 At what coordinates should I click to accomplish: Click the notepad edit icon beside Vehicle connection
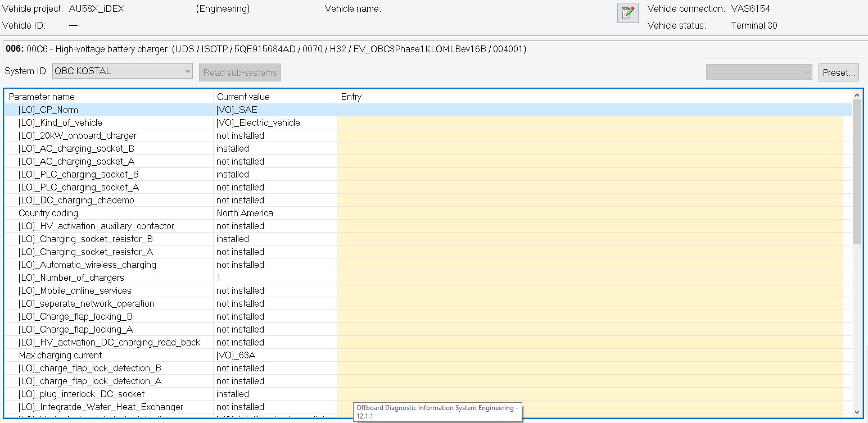[627, 13]
